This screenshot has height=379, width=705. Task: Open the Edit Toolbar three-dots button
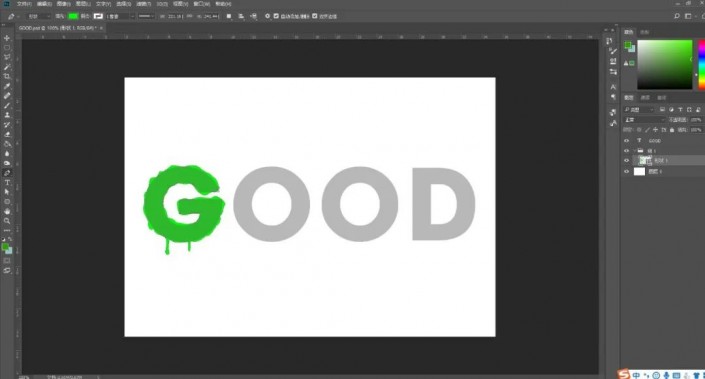7,231
